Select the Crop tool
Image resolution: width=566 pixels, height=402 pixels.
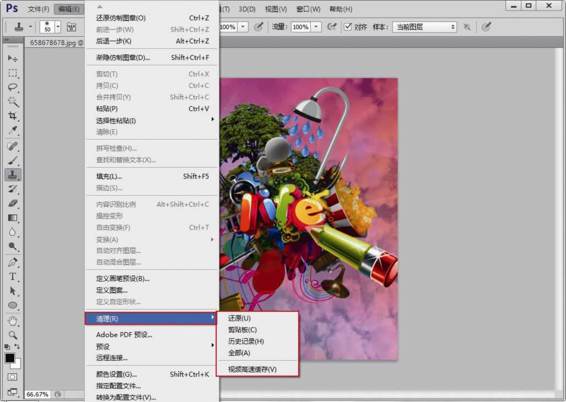(13, 116)
